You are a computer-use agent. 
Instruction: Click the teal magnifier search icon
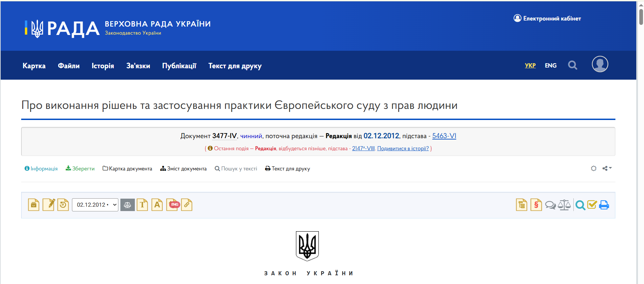tap(580, 205)
